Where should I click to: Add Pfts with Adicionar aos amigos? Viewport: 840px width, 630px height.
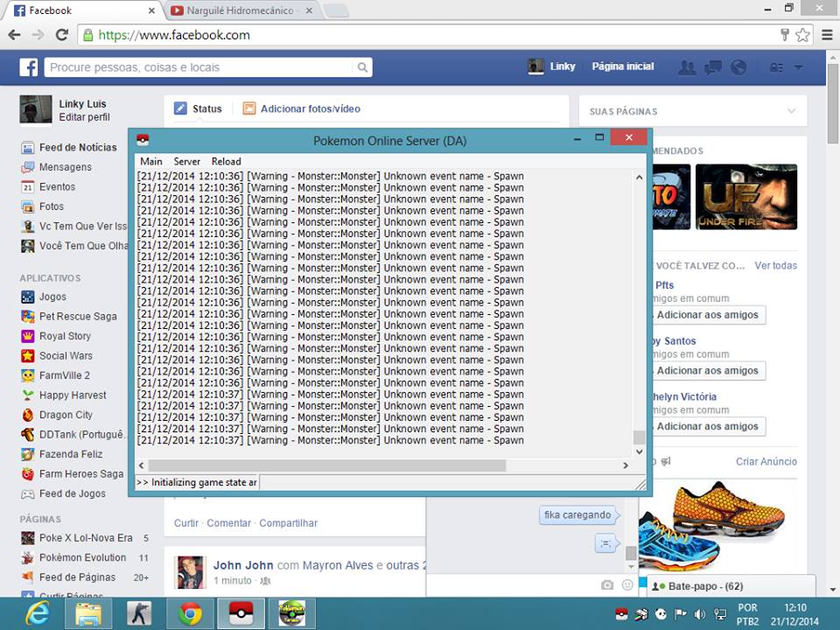point(708,315)
